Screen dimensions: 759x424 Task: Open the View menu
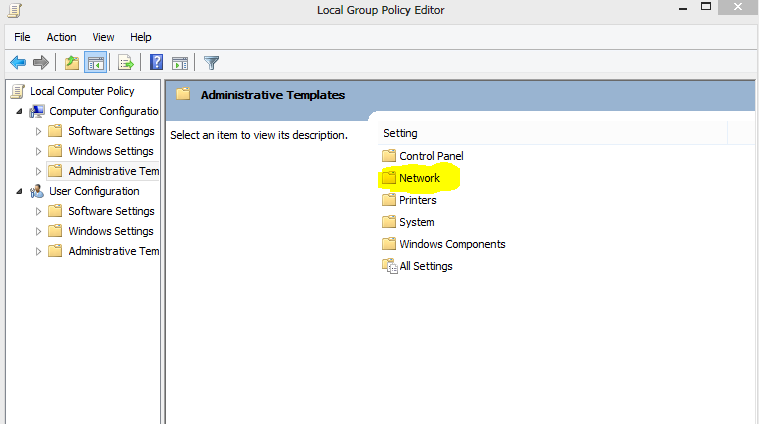click(x=103, y=37)
